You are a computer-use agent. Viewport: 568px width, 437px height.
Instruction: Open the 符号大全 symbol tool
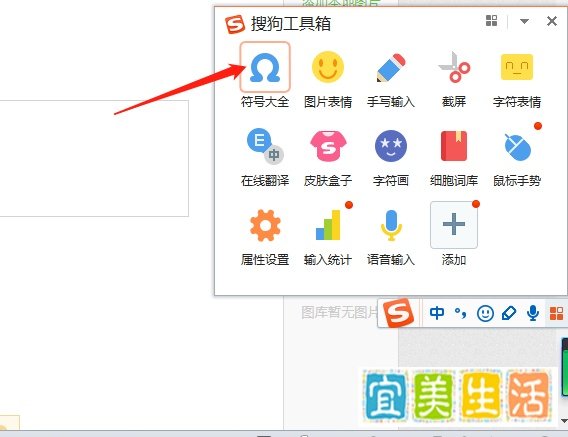265,67
